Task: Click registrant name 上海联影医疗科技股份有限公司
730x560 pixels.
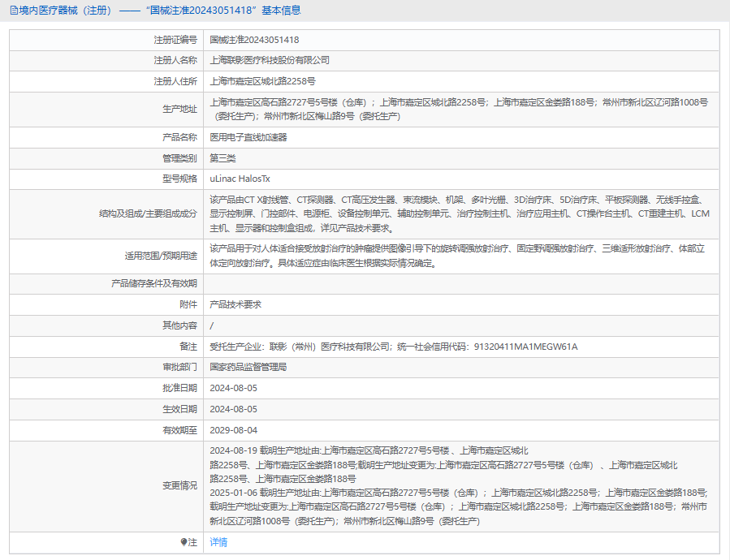Action: (x=270, y=60)
